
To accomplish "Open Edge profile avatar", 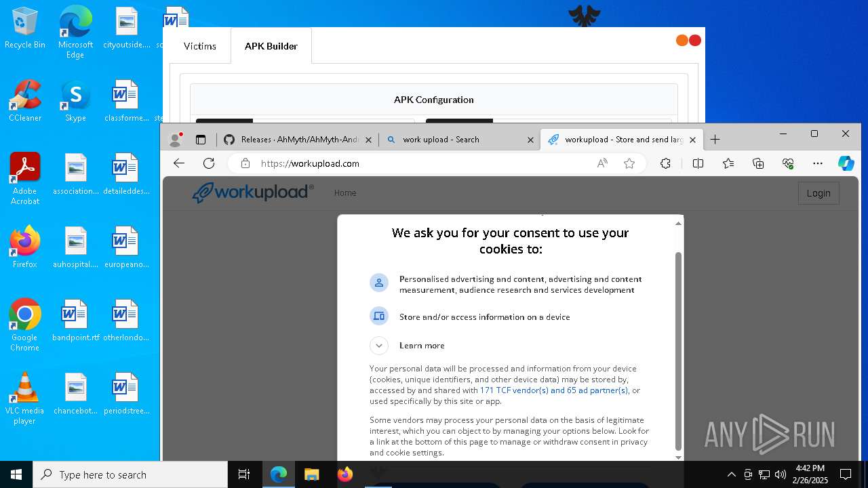I will click(176, 140).
